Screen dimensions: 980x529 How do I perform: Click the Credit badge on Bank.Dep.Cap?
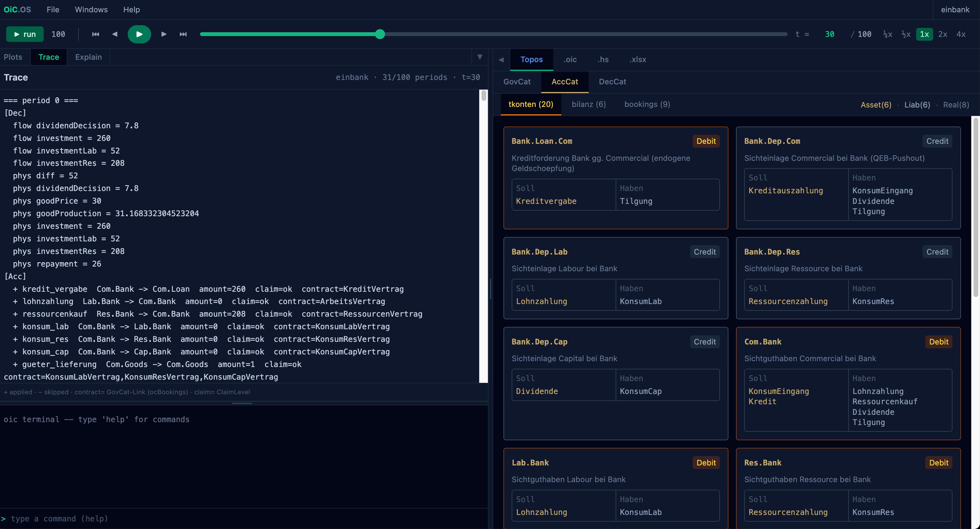(705, 342)
